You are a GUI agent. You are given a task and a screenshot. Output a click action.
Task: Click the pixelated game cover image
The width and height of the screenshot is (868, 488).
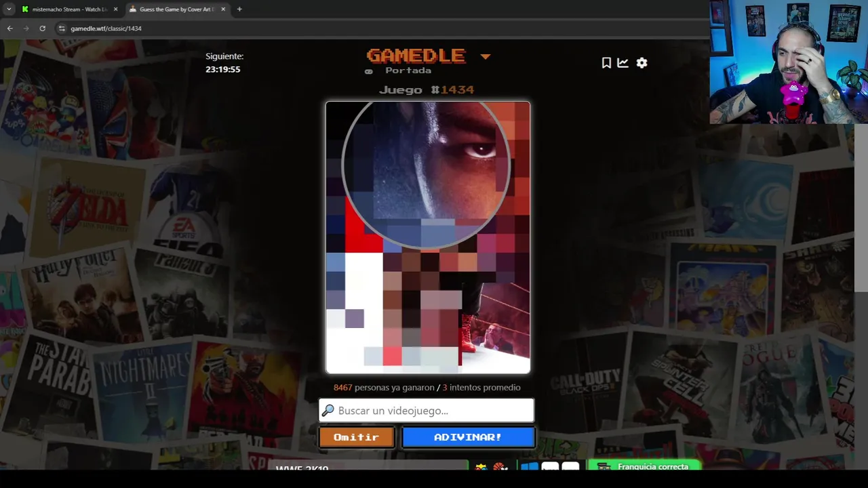(x=428, y=237)
